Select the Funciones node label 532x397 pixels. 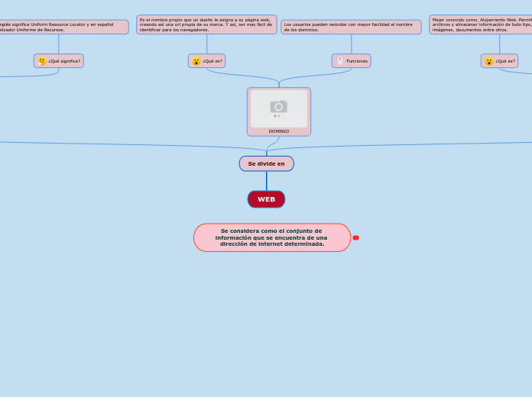coord(357,61)
